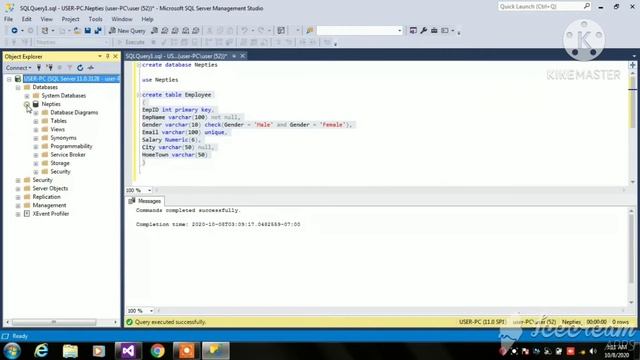640x360 pixels.
Task: Open Visual Studio from the taskbar
Action: point(128,351)
